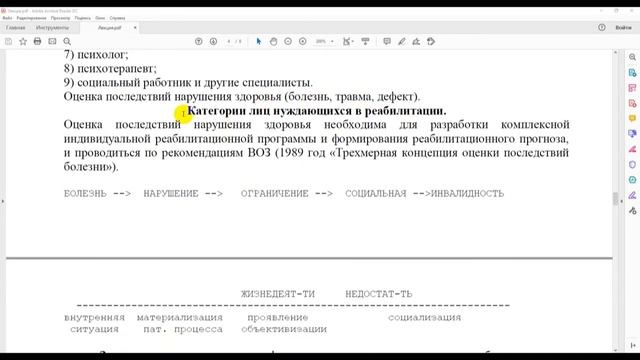Open the find text magnifier icon
Image resolution: width=640 pixels, height=360 pixels.
[x=67, y=41]
